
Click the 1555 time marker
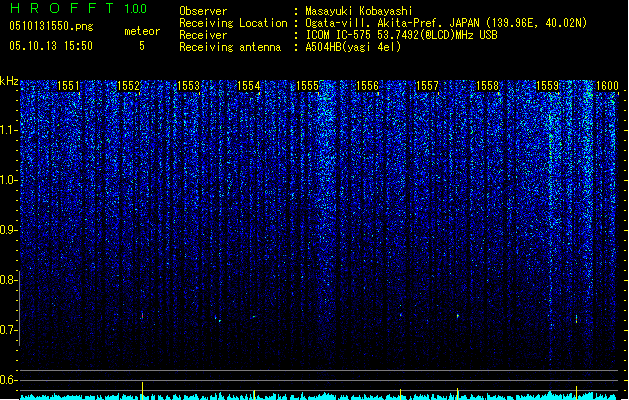pyautogui.click(x=308, y=86)
